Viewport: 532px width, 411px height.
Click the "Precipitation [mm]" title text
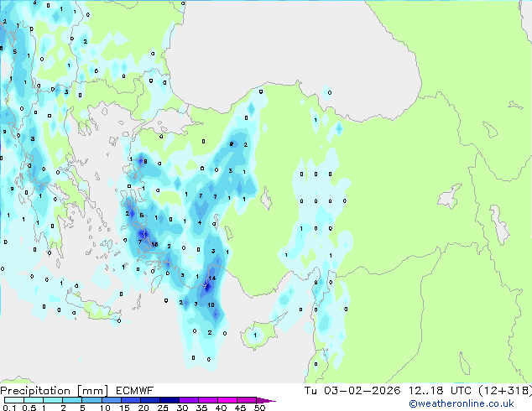pos(55,391)
